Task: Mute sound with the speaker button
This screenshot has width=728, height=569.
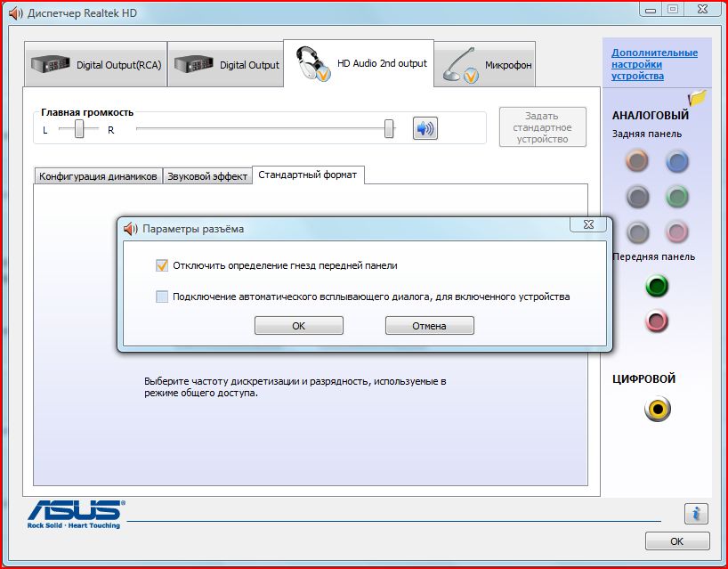Action: [425, 128]
